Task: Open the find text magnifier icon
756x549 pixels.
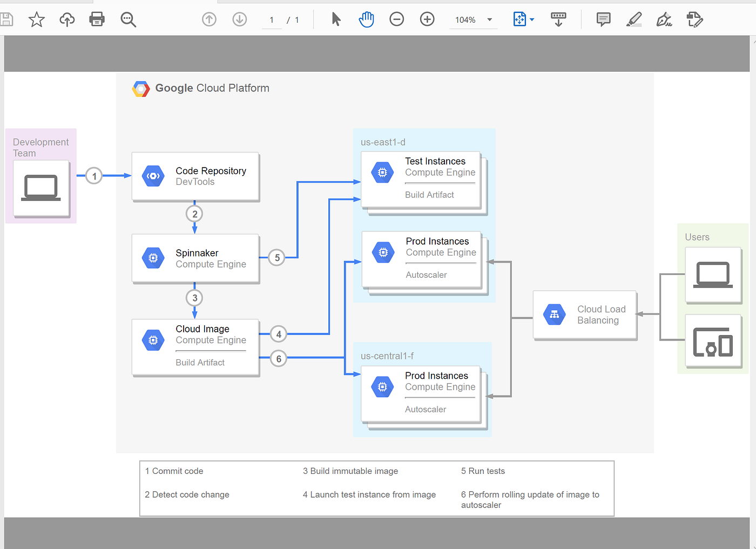Action: (128, 20)
